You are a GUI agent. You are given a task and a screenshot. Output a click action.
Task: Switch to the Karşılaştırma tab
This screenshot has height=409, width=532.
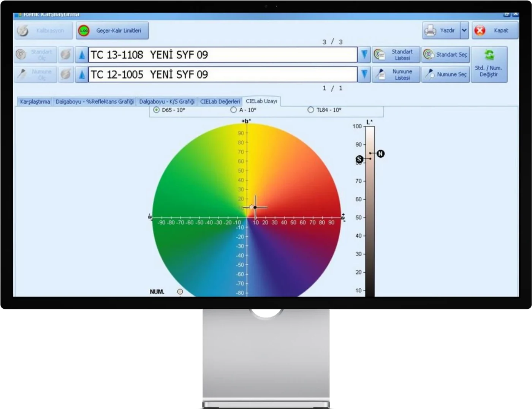pos(35,101)
